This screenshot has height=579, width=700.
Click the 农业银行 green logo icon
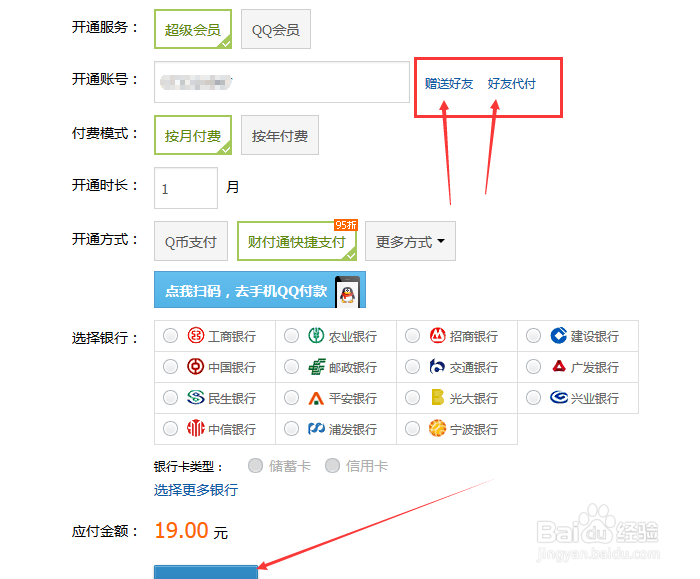pos(316,335)
